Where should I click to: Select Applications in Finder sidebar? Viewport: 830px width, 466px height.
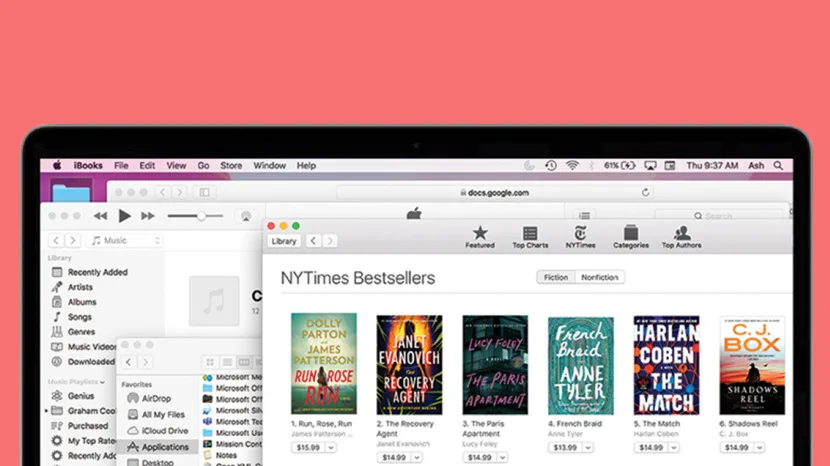click(x=158, y=447)
